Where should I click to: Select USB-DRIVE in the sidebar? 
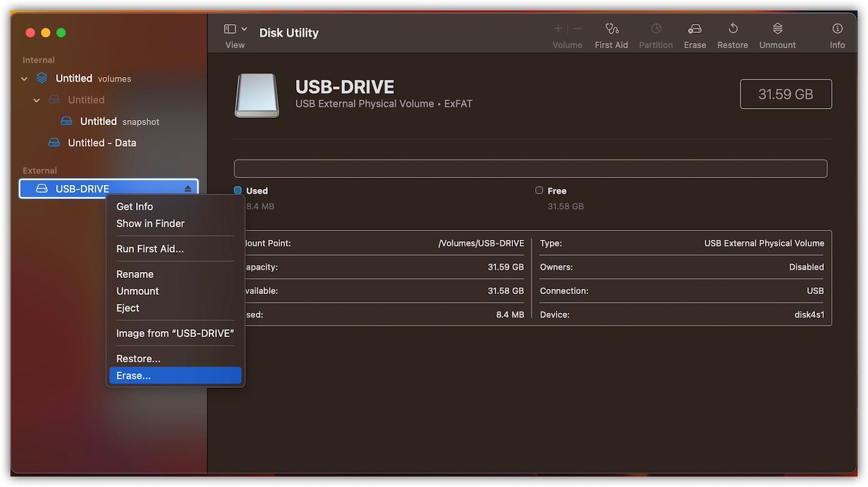click(108, 189)
